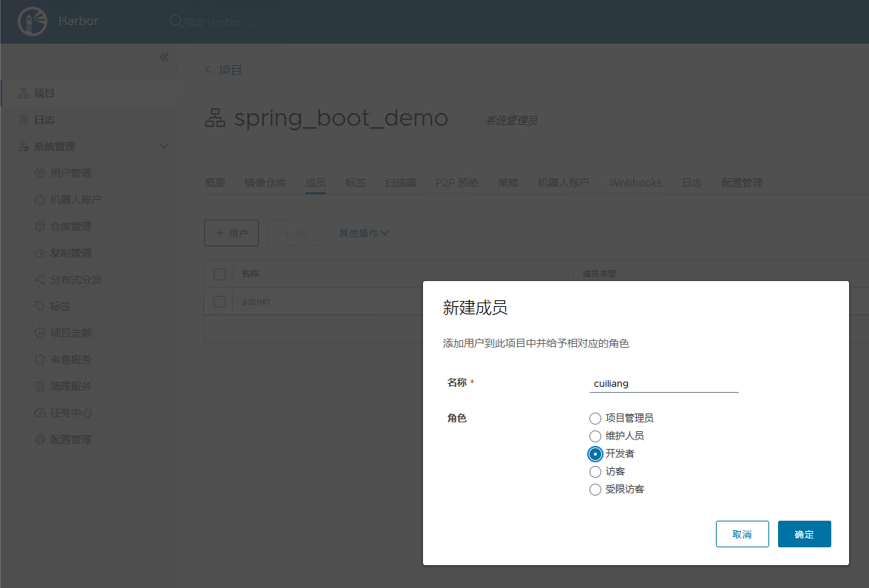Open 仓库管理 in sidebar
This screenshot has width=869, height=588.
[x=71, y=226]
